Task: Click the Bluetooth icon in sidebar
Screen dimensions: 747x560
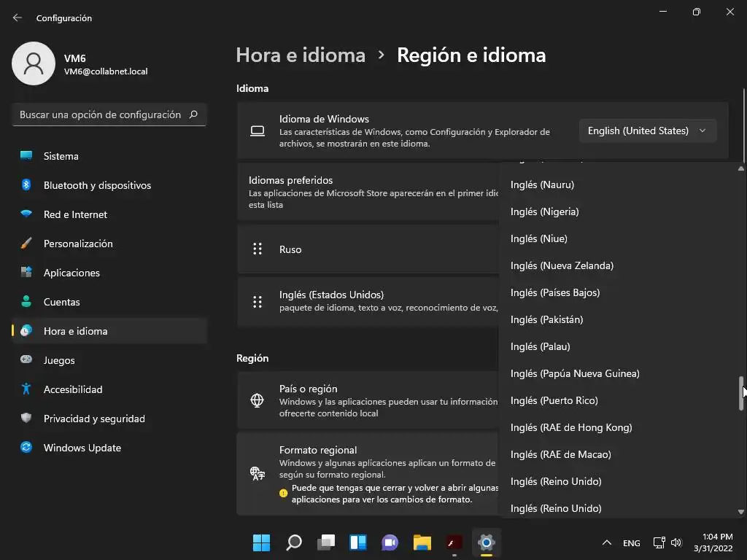Action: coord(26,184)
